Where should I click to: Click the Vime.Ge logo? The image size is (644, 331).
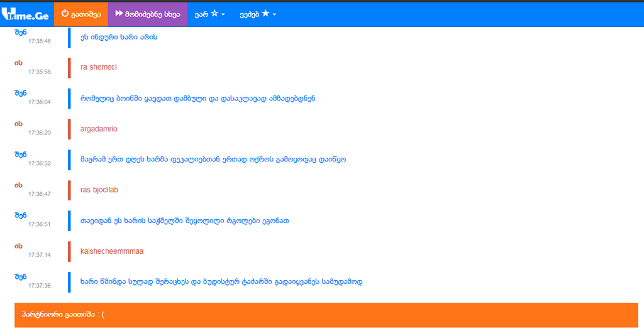point(25,14)
